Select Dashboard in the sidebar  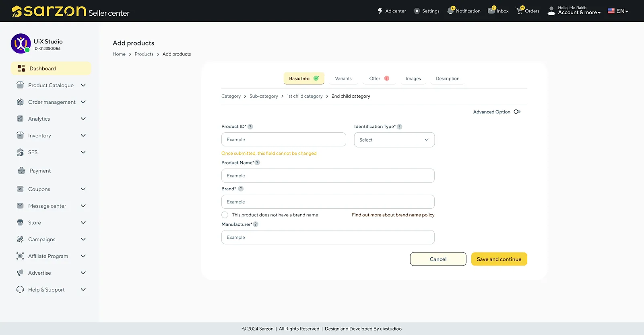pyautogui.click(x=51, y=68)
